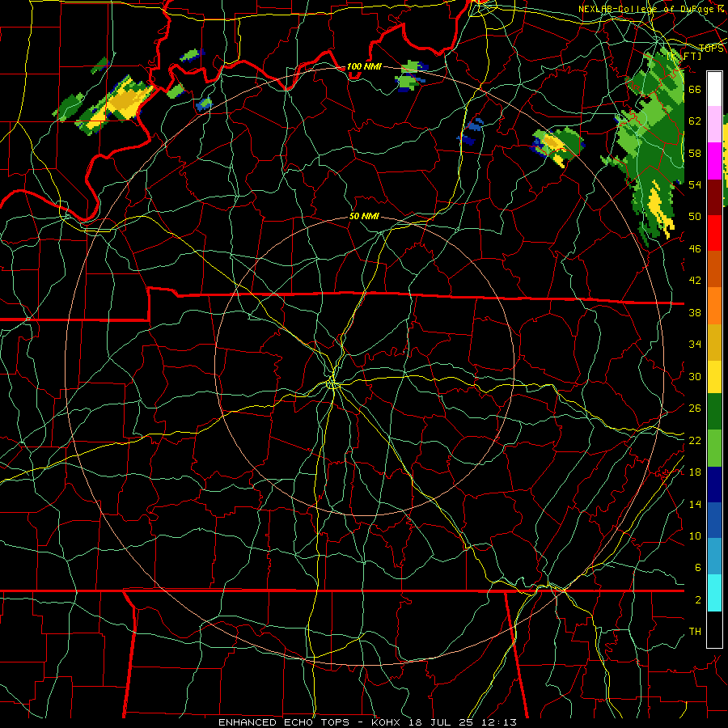Image resolution: width=728 pixels, height=728 pixels.
Task: Click the 2 legend scale label
Action: pyautogui.click(x=697, y=599)
